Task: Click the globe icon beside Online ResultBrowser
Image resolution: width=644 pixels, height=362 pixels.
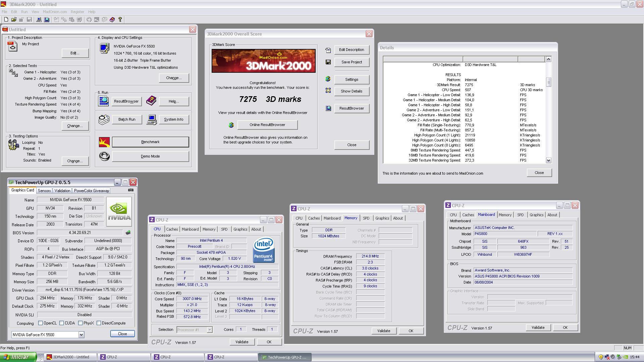Action: (x=231, y=125)
